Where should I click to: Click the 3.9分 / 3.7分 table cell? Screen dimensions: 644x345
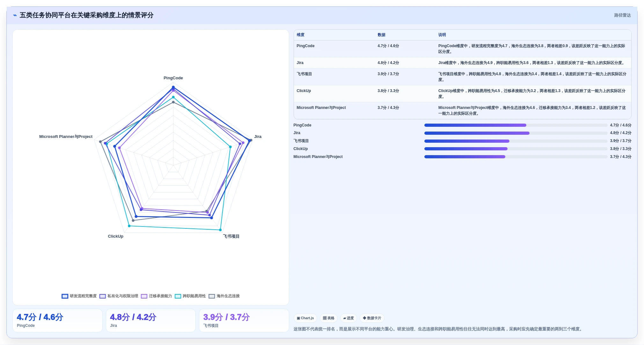coord(388,74)
